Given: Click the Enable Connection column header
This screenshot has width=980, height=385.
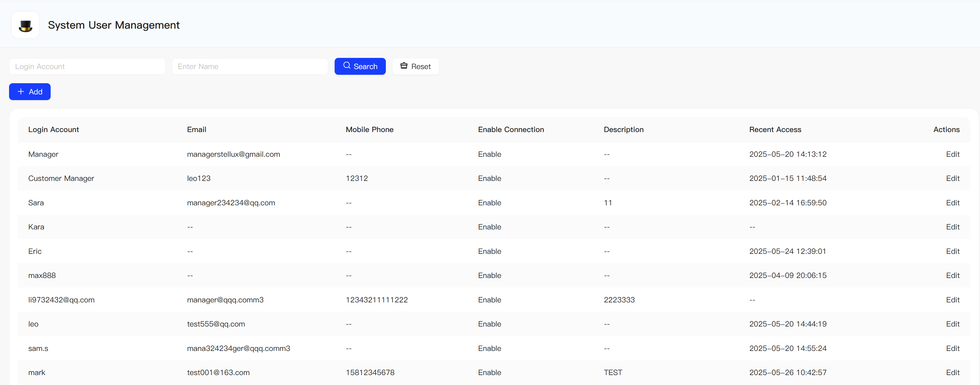Looking at the screenshot, I should 511,130.
